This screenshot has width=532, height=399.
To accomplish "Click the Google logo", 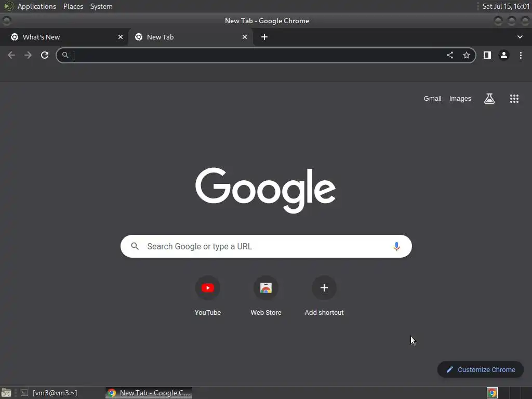I will point(265,190).
